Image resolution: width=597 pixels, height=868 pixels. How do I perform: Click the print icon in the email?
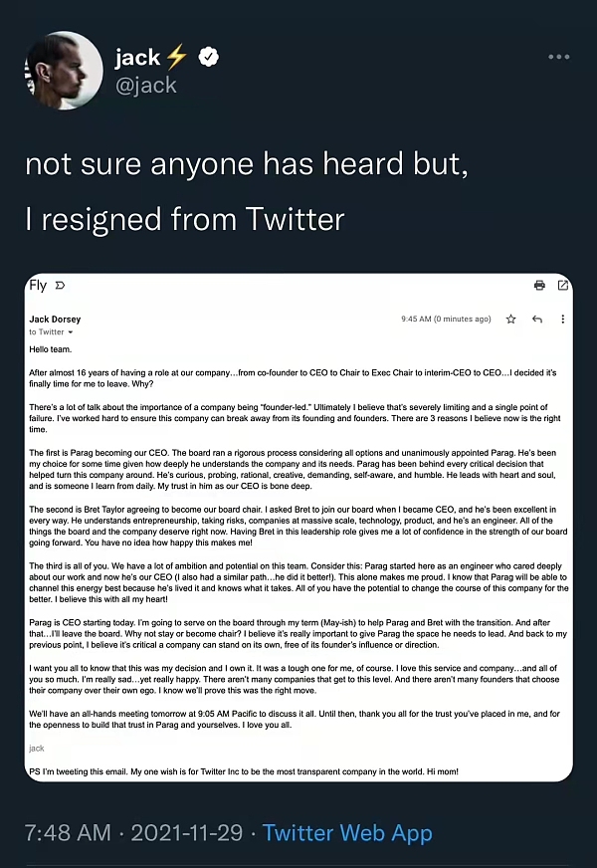(x=539, y=285)
